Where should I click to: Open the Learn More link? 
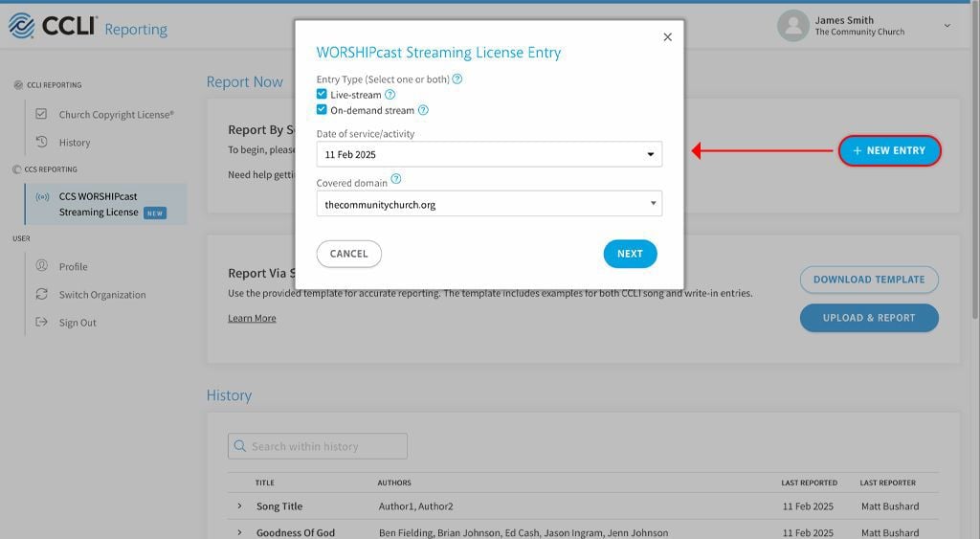(252, 318)
